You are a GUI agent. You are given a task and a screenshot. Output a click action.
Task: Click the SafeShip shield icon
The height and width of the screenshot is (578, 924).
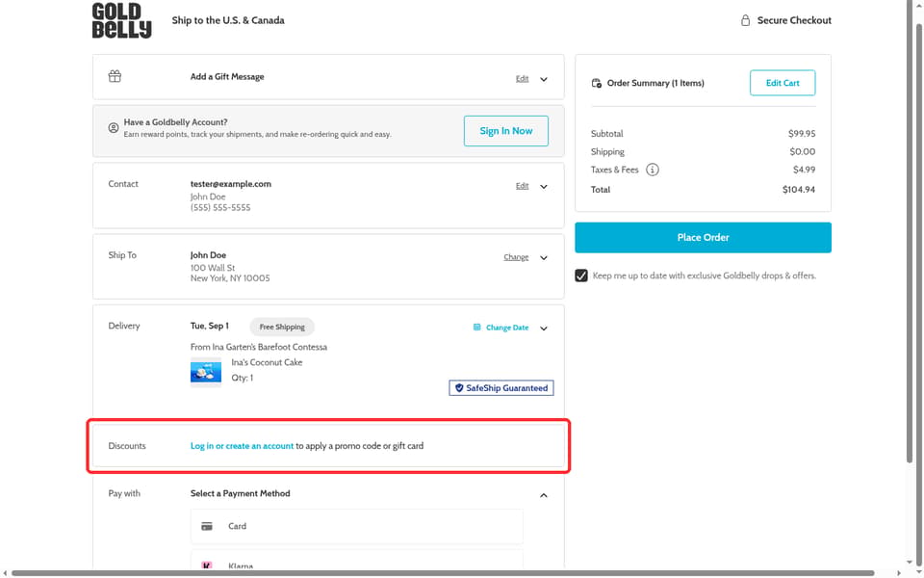click(x=459, y=388)
